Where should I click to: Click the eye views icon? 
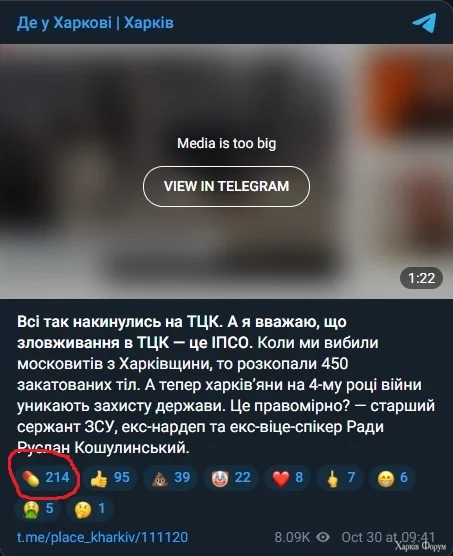323,537
